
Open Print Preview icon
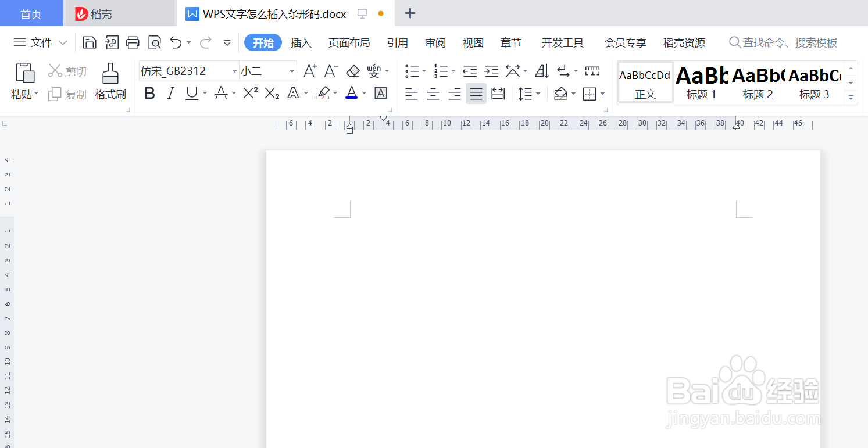pos(155,42)
